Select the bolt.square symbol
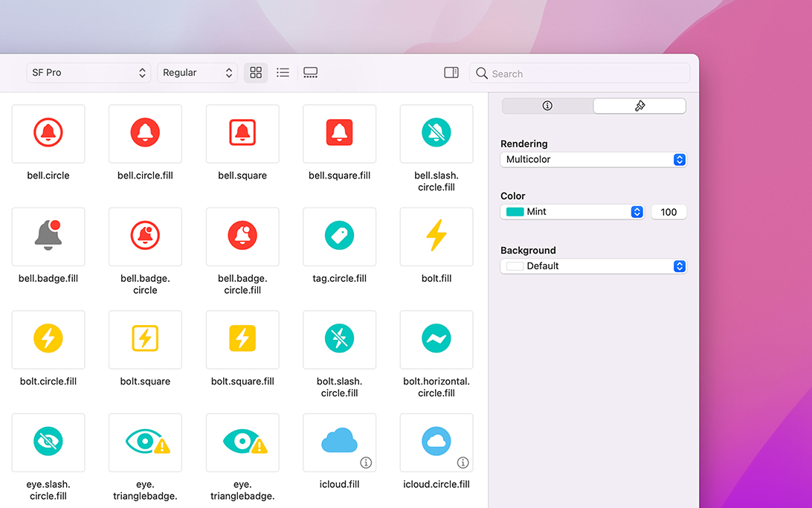Image resolution: width=812 pixels, height=508 pixels. pyautogui.click(x=145, y=340)
